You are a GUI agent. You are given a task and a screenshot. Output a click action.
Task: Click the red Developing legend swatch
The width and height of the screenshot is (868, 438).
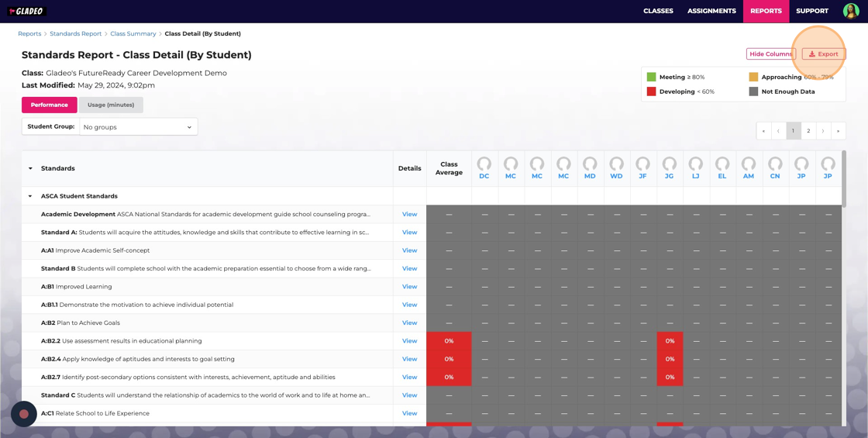coord(651,91)
